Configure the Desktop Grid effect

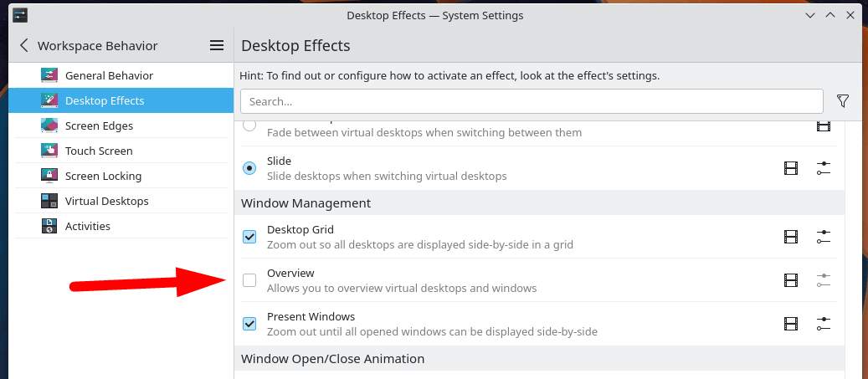click(x=824, y=237)
